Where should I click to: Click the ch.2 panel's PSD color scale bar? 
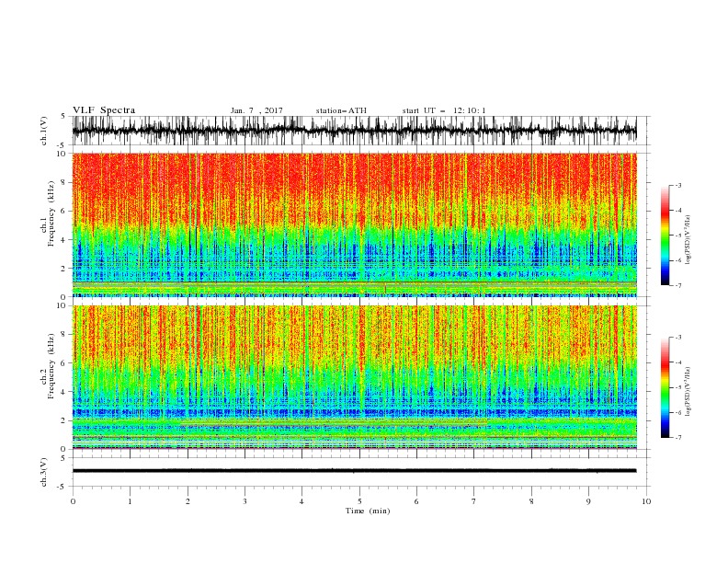tap(665, 387)
